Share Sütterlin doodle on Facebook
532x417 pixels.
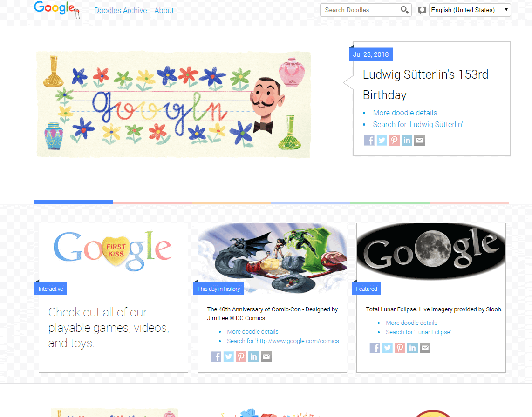(369, 141)
